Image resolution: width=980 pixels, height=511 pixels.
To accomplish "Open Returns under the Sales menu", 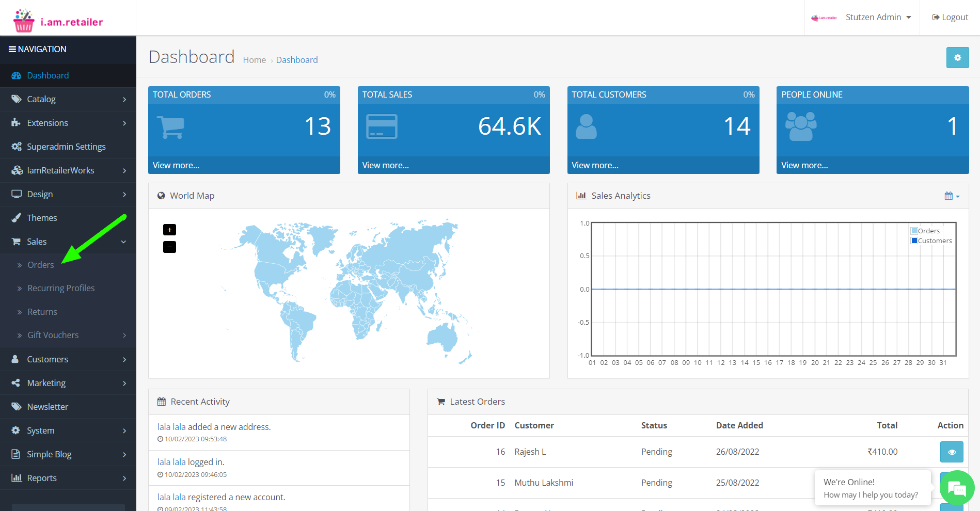I will pos(42,312).
